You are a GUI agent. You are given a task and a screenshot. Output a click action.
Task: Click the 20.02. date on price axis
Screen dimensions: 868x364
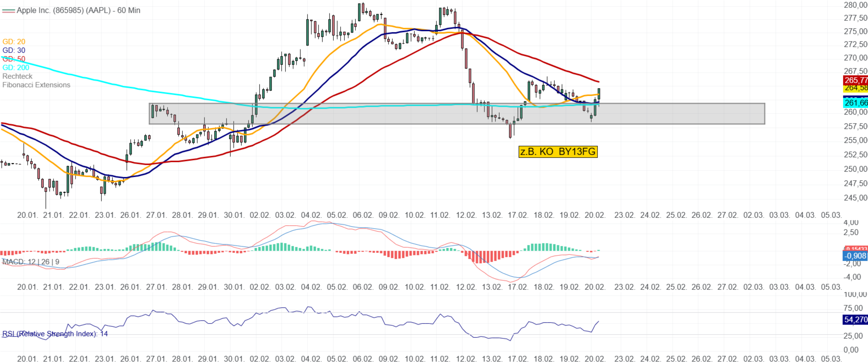(595, 215)
